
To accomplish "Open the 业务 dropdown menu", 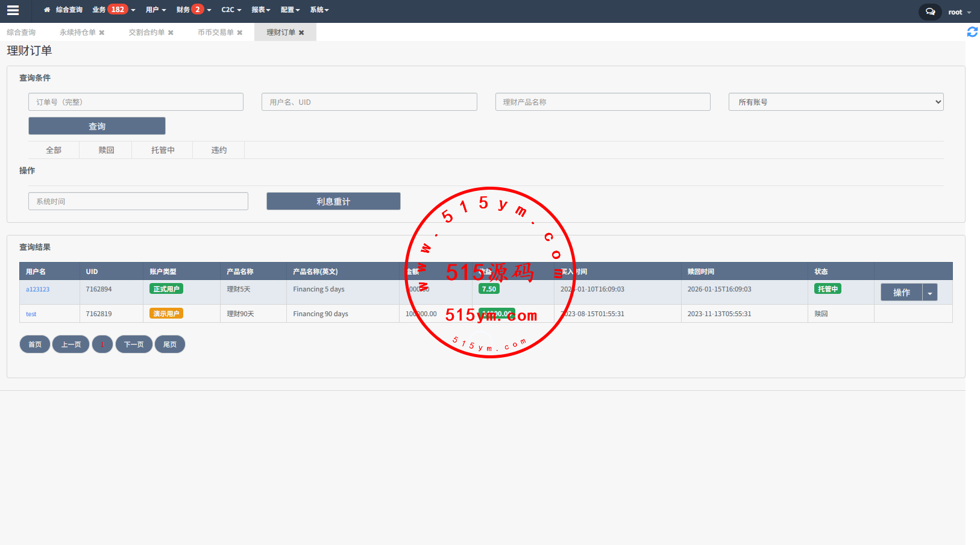I will (x=113, y=10).
